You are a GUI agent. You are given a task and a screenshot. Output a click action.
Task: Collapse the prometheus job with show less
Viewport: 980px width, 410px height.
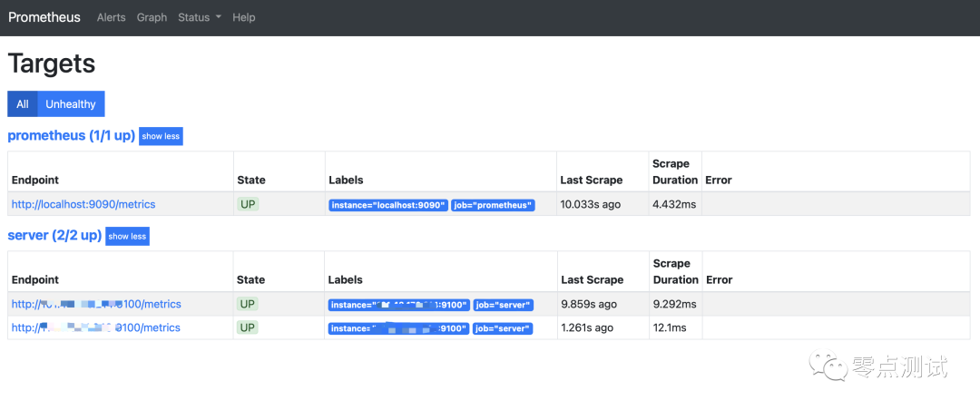(161, 136)
